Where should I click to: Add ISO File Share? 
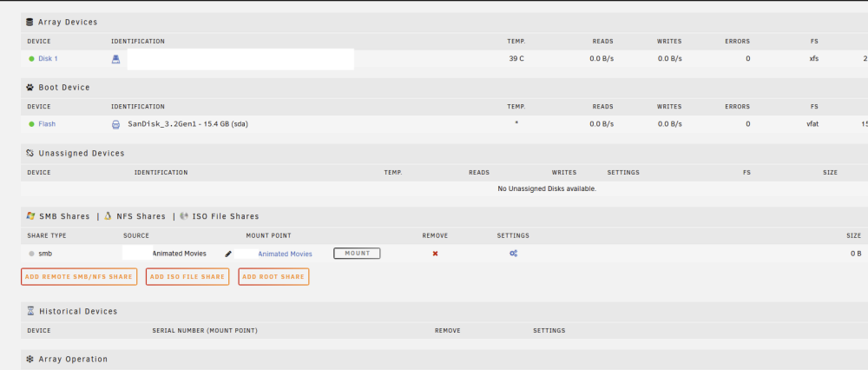187,277
